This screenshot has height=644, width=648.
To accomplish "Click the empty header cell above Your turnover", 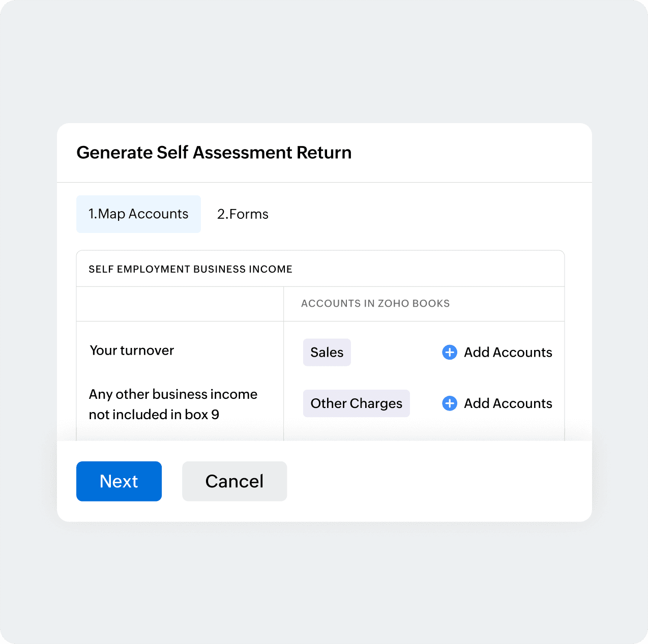I will pos(180,304).
